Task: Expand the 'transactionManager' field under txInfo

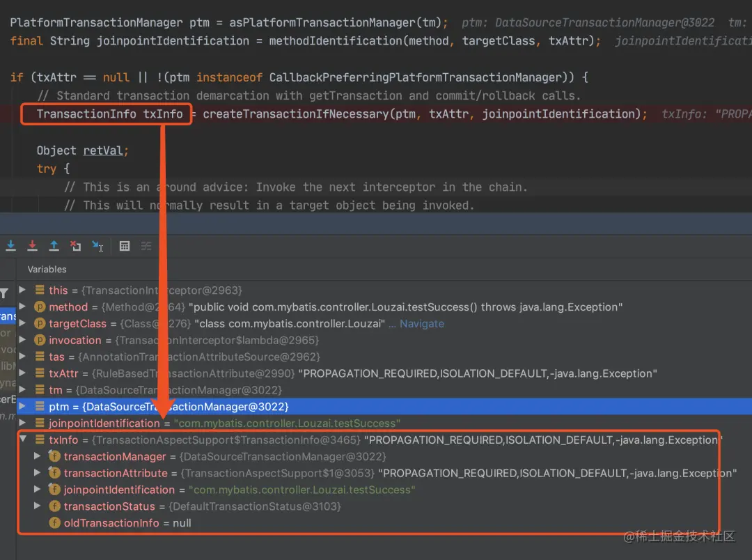Action: (x=38, y=456)
